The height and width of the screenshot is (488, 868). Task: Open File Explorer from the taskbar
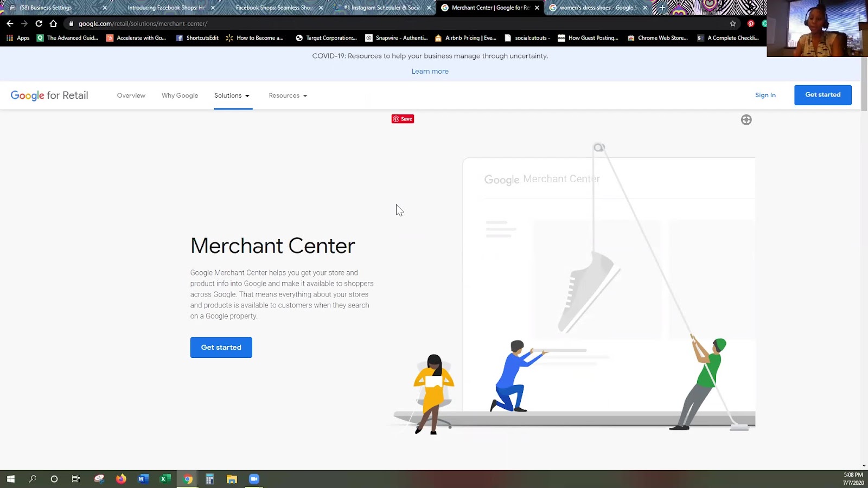pos(232,479)
